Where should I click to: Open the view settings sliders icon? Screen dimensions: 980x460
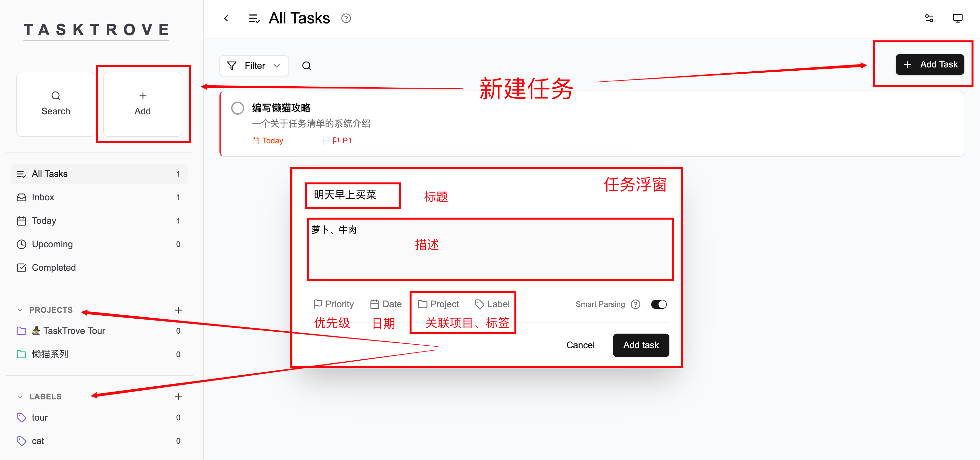pos(929,18)
